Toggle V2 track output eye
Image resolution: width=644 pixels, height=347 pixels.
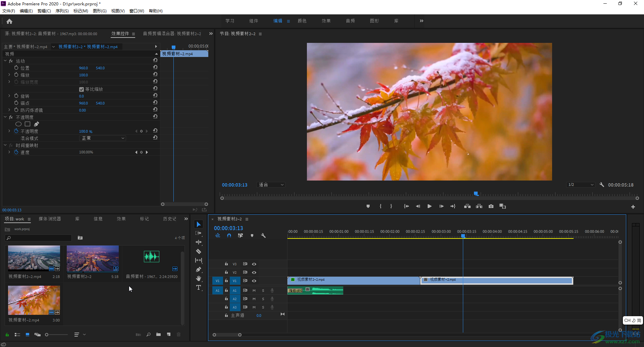[254, 273]
